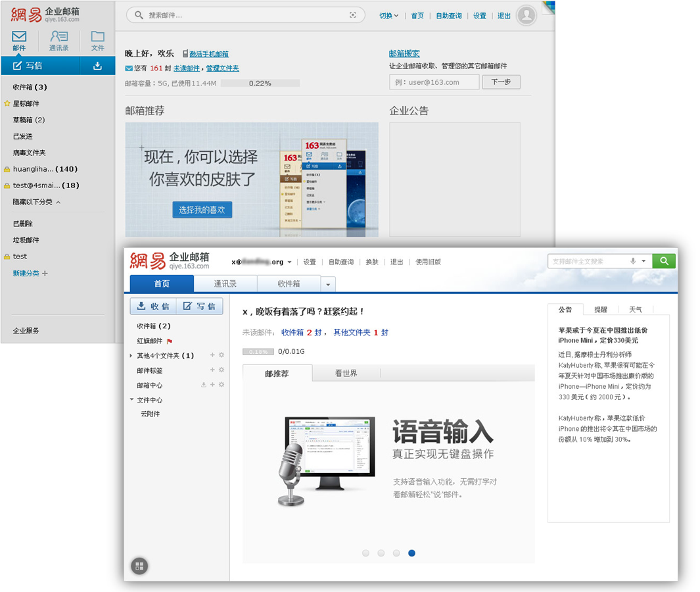Click the 0.18% usage bar in front window
The height and width of the screenshot is (592, 700).
pyautogui.click(x=258, y=352)
